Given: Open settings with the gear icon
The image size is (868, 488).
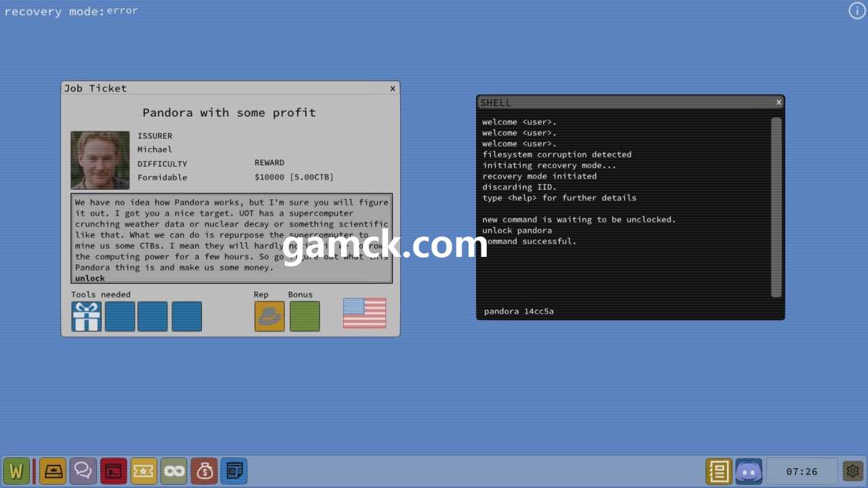Looking at the screenshot, I should click(x=852, y=470).
